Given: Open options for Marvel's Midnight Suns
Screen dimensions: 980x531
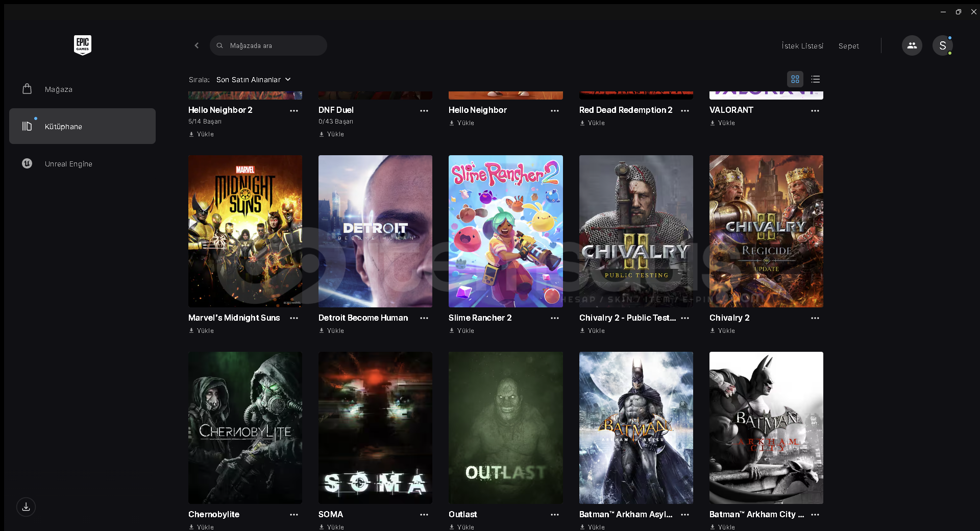Looking at the screenshot, I should tap(294, 318).
